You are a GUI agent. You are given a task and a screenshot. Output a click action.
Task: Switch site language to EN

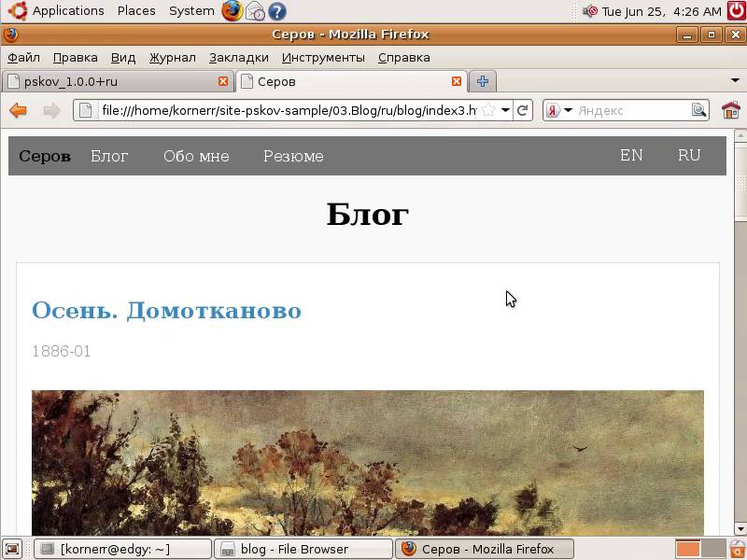coord(631,156)
